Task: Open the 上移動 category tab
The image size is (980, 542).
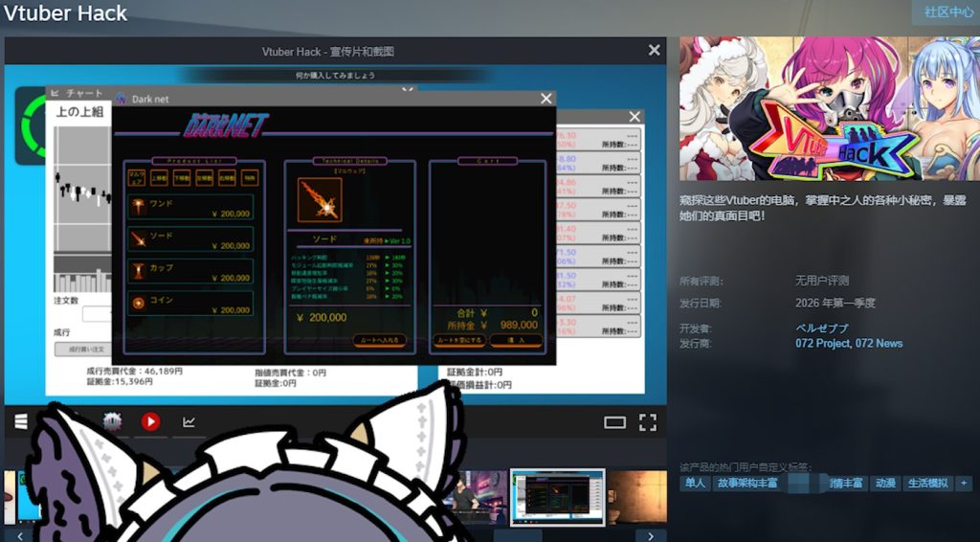Action: click(x=159, y=178)
